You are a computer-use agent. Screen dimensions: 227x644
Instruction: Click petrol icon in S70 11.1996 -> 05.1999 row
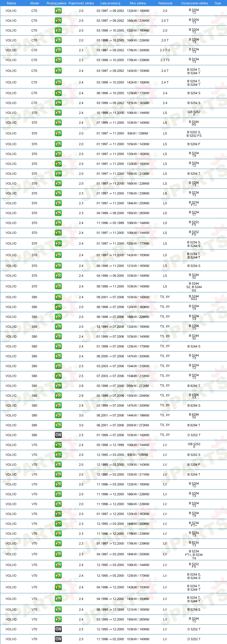(x=58, y=223)
